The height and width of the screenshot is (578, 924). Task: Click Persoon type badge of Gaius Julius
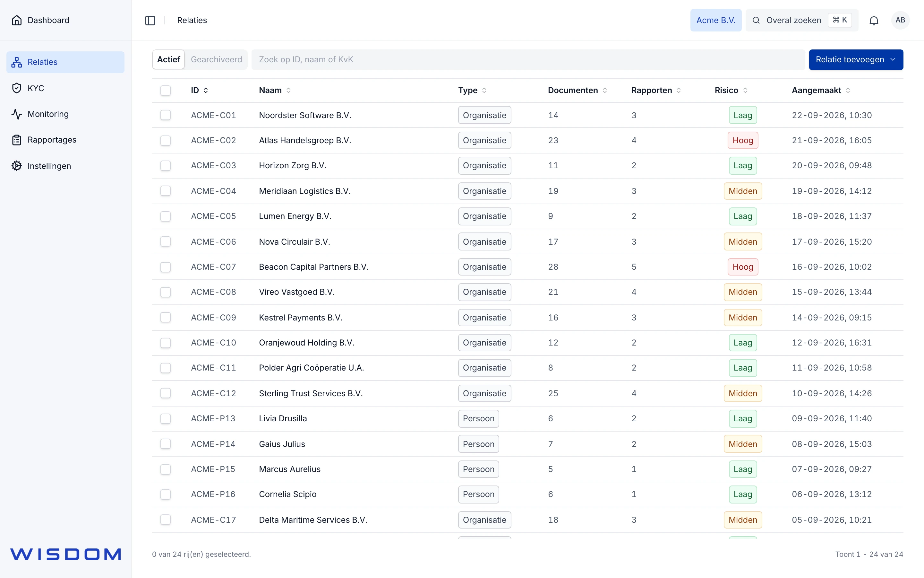(x=478, y=444)
